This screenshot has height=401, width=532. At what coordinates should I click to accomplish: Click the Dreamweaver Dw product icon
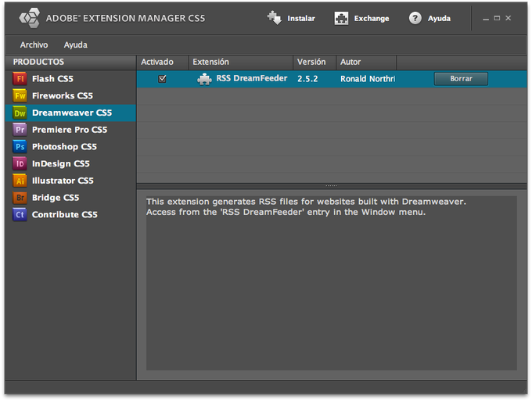[x=20, y=113]
